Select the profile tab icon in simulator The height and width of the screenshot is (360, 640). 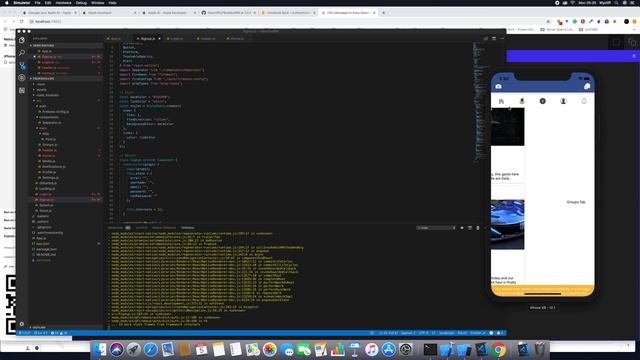click(563, 101)
